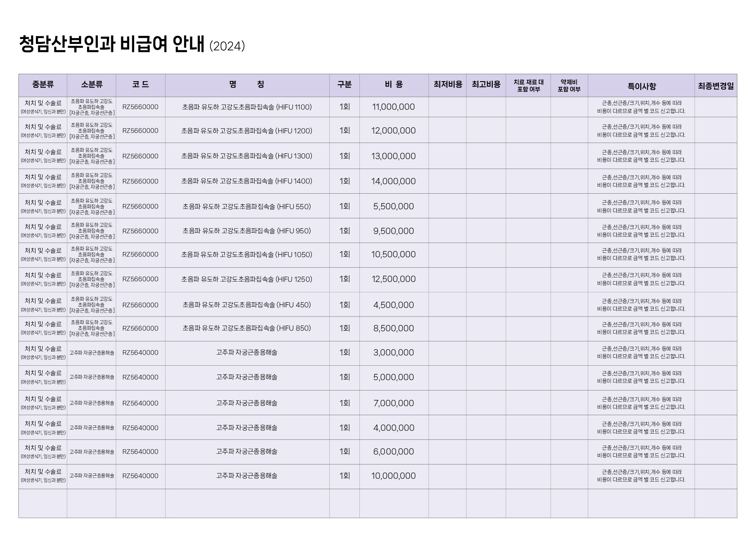
Task: Click 고주파 자궁근종용해술 name in 6,000,000 row
Action: [x=247, y=452]
